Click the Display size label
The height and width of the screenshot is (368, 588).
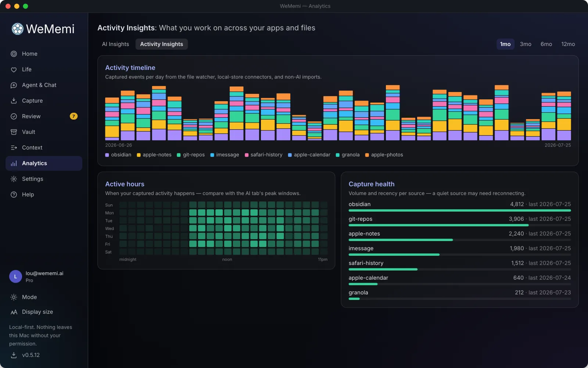(37, 312)
